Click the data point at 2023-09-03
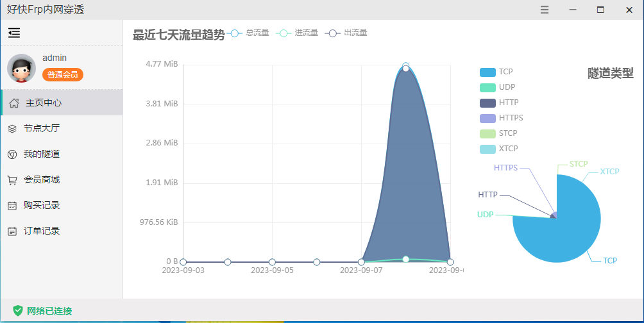This screenshot has width=644, height=323. point(183,262)
